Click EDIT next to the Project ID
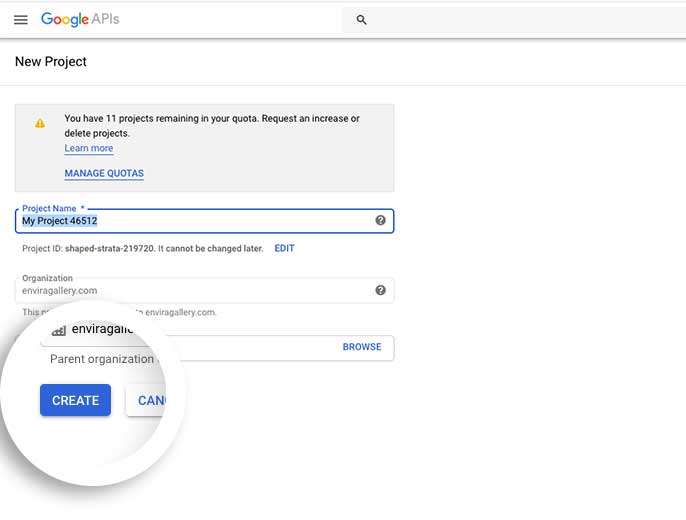 [x=284, y=248]
